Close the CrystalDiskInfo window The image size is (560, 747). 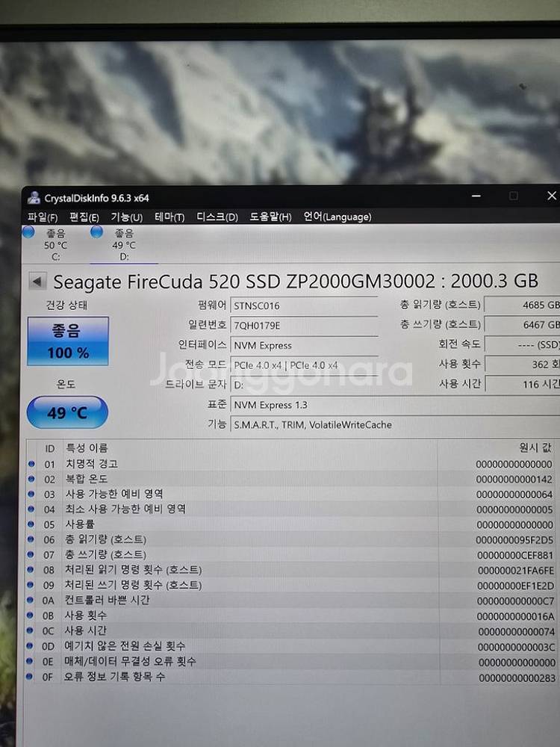click(552, 196)
